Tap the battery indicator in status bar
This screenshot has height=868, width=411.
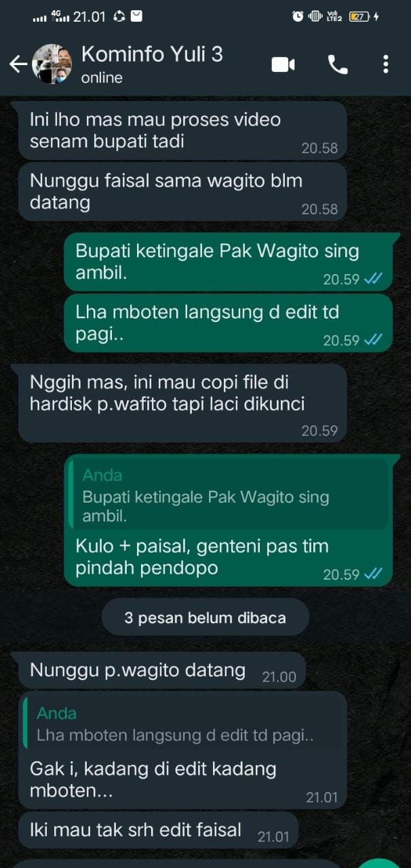click(363, 16)
